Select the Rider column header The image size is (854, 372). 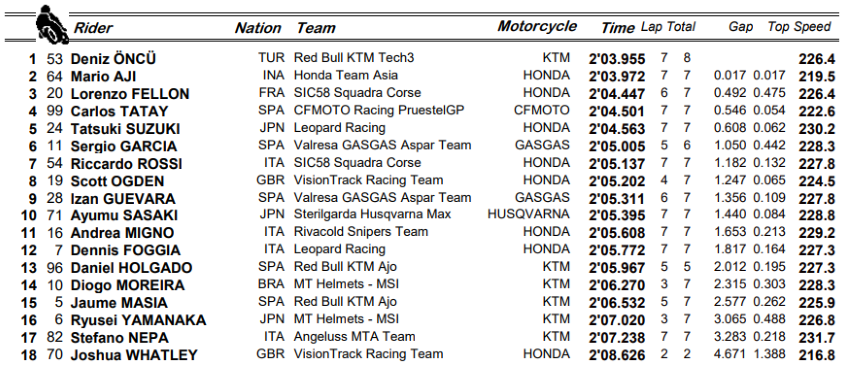click(93, 28)
